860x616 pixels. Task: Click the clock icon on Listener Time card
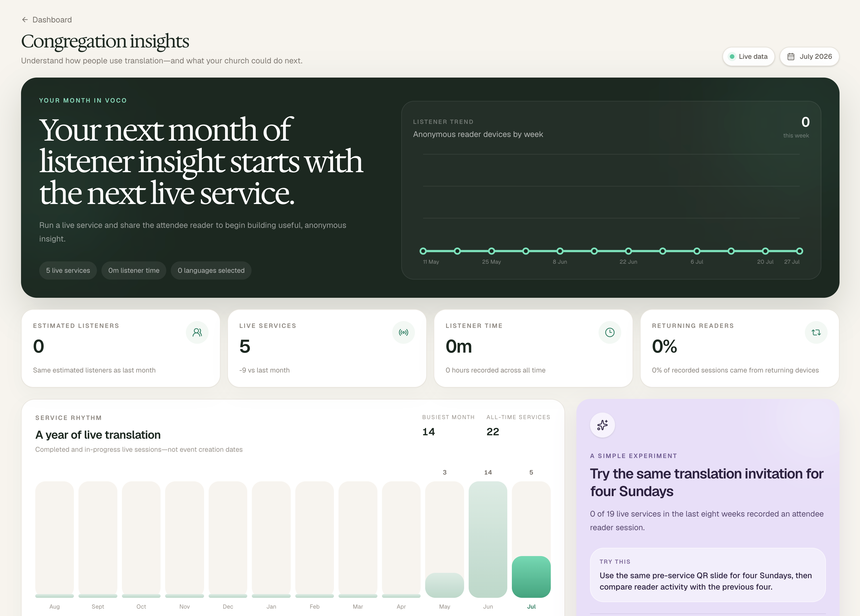[x=610, y=332]
